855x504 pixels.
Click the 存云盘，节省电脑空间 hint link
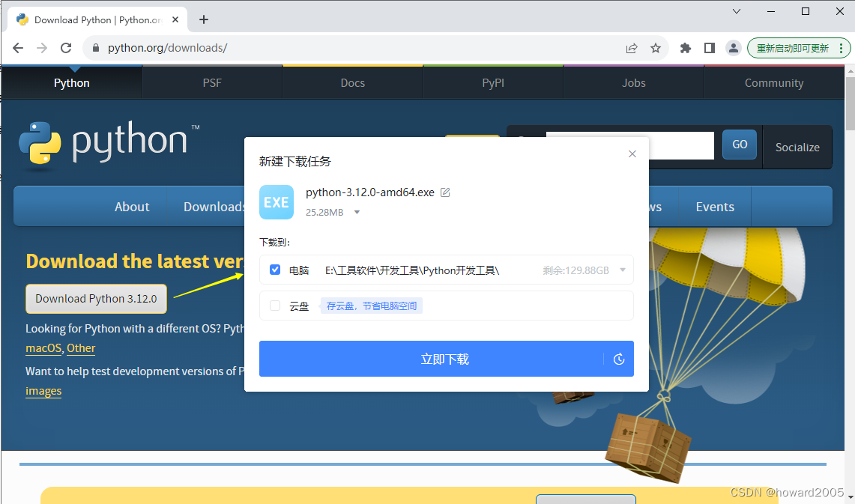(x=372, y=306)
